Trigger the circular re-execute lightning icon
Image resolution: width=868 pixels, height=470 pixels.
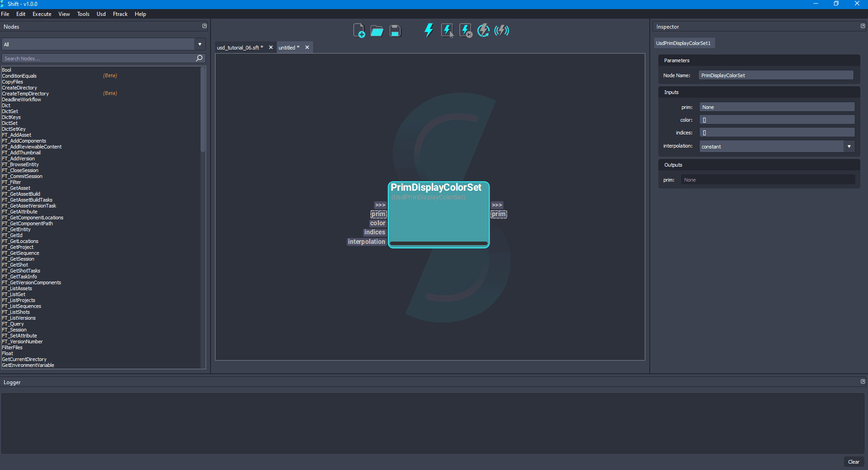pos(483,30)
